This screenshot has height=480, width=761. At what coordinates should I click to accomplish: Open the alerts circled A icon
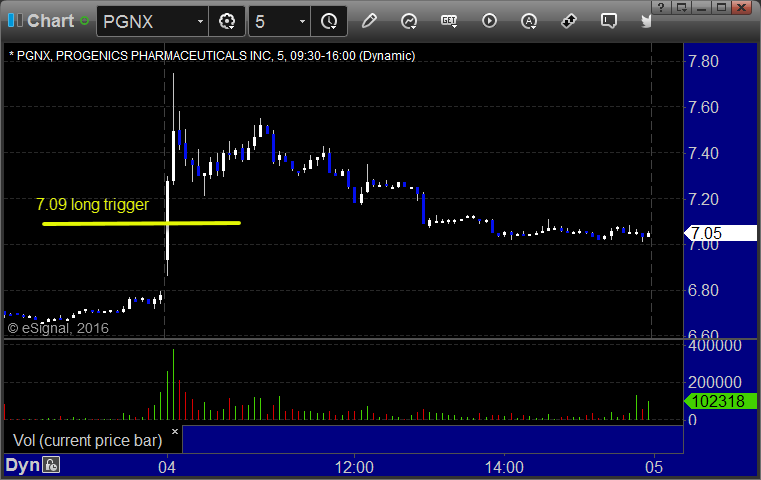pos(529,21)
